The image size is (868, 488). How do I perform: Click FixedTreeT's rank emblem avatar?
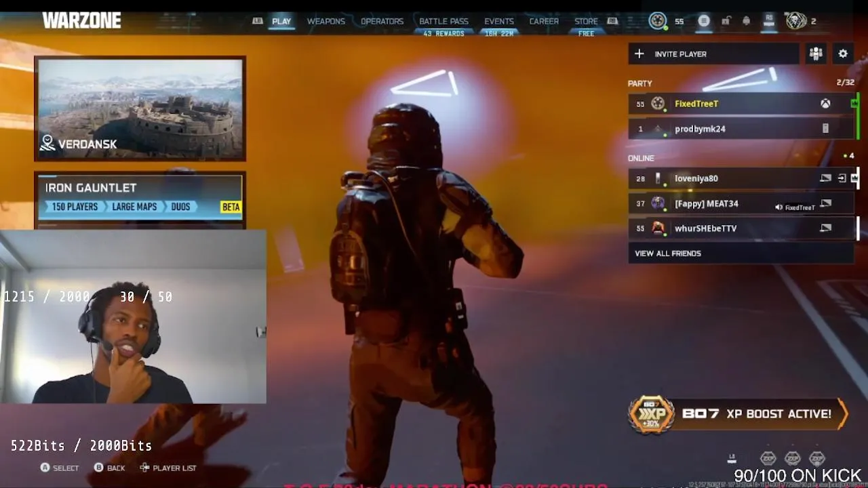[x=658, y=104]
